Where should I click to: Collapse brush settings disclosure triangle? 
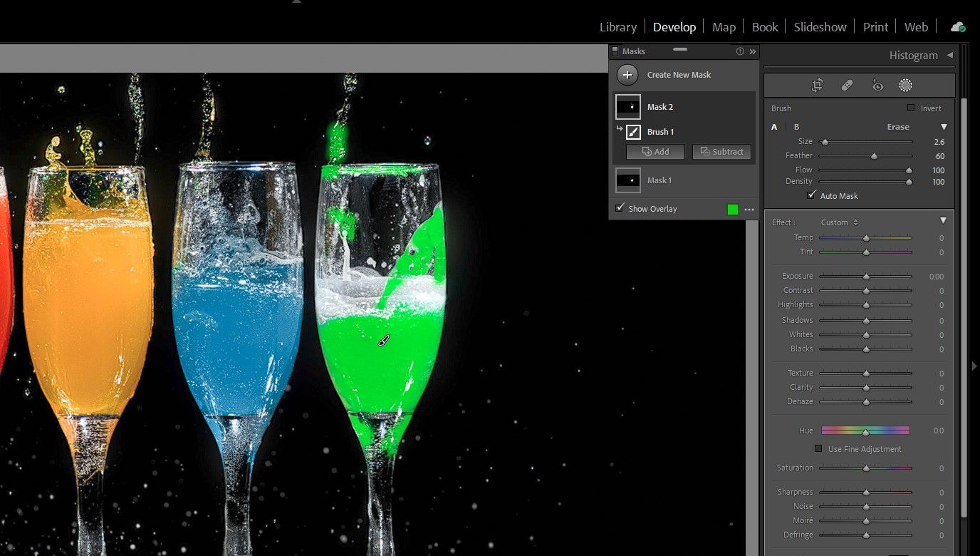[944, 127]
